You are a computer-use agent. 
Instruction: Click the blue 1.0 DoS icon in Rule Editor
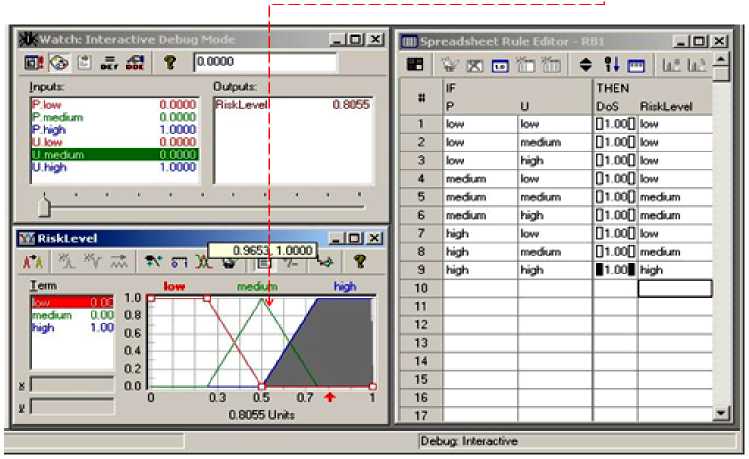click(x=500, y=66)
